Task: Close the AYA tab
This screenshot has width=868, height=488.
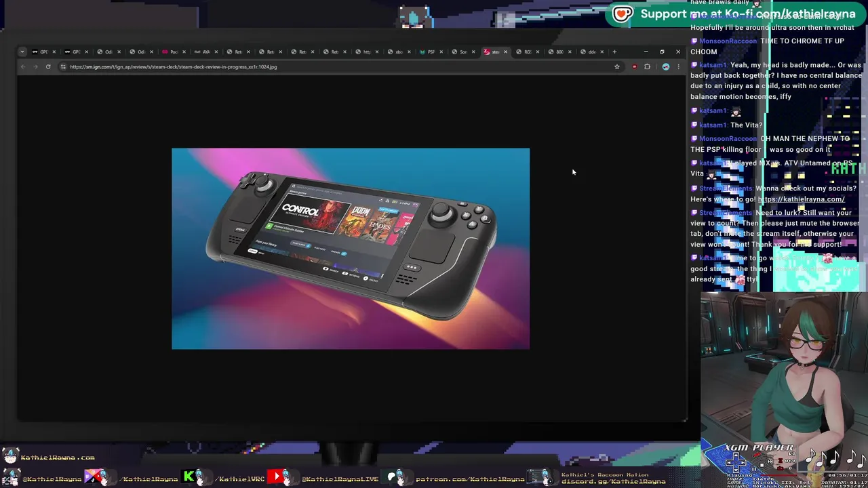Action: (216, 52)
